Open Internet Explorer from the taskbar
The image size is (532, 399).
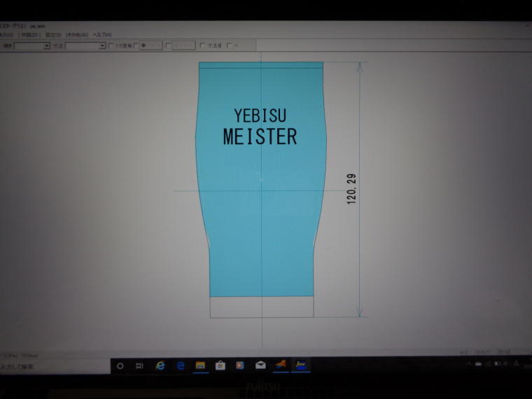pyautogui.click(x=160, y=365)
